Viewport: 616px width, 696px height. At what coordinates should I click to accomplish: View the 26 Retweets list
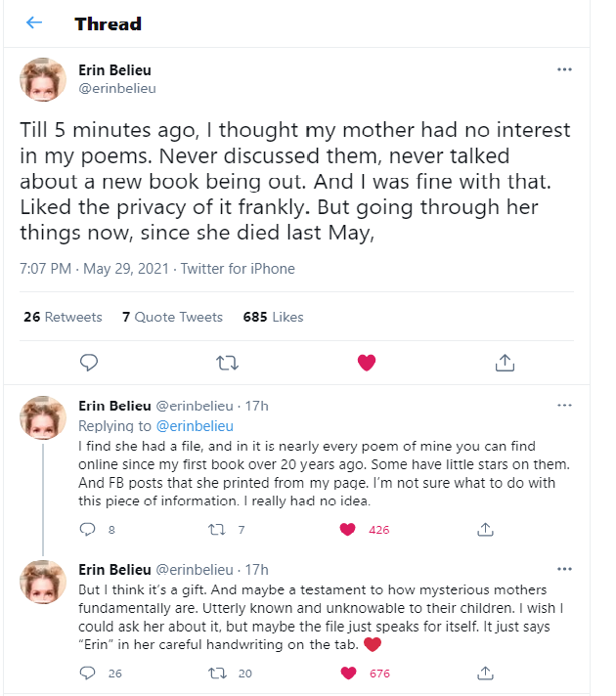click(62, 317)
